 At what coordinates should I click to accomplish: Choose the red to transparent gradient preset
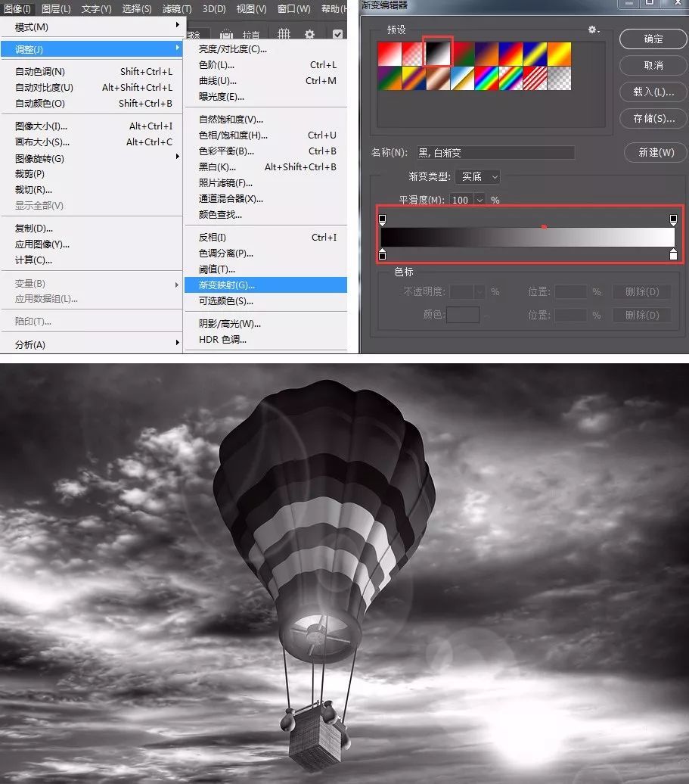[413, 54]
